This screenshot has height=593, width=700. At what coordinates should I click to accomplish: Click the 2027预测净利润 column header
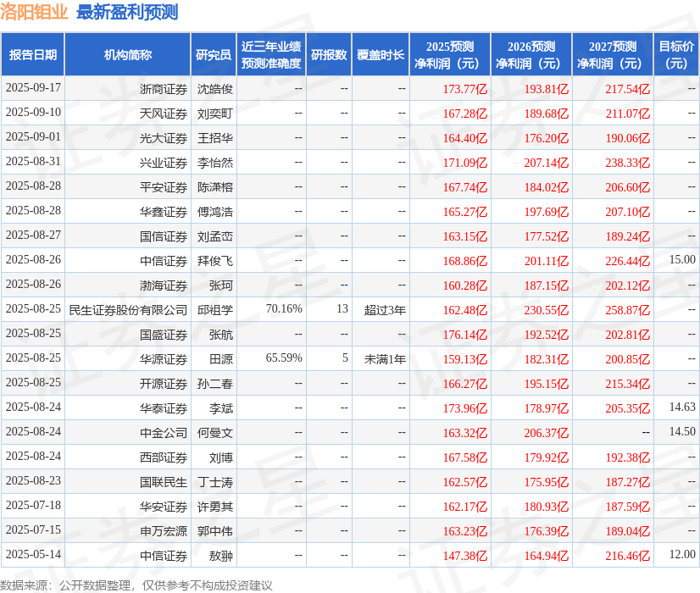613,54
